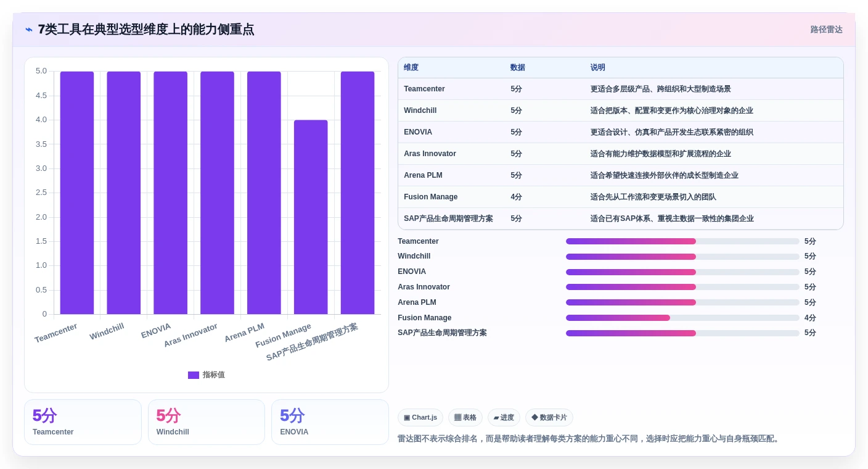Click the Fusion Manage bar in chart
Image resolution: width=868 pixels, height=469 pixels.
tap(311, 217)
